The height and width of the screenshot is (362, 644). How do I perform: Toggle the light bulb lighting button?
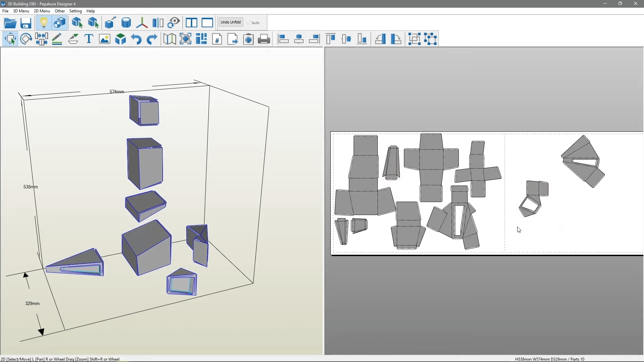(44, 23)
